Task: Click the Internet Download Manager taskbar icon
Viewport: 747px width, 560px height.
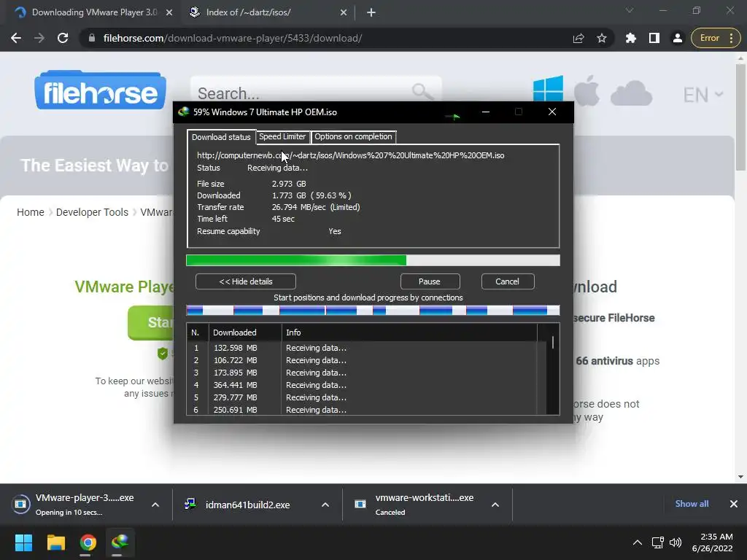Action: coord(120,542)
